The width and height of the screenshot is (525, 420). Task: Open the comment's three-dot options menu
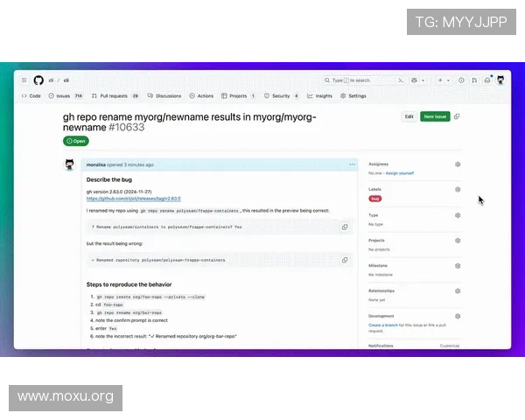(x=353, y=164)
